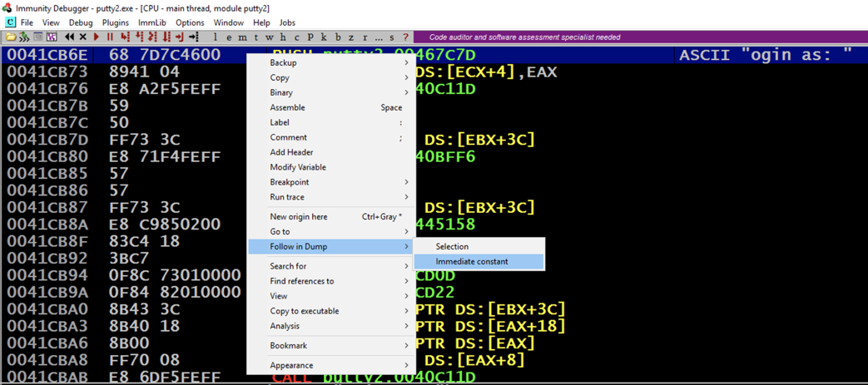Screen dimensions: 868x385
Task: Show executable modules with 'e' button
Action: click(229, 37)
